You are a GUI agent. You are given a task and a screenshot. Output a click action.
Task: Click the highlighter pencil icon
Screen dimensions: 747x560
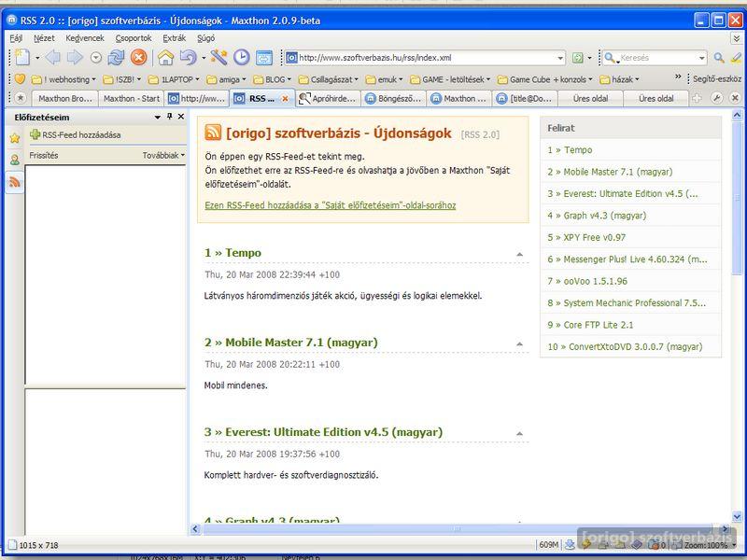[x=736, y=58]
